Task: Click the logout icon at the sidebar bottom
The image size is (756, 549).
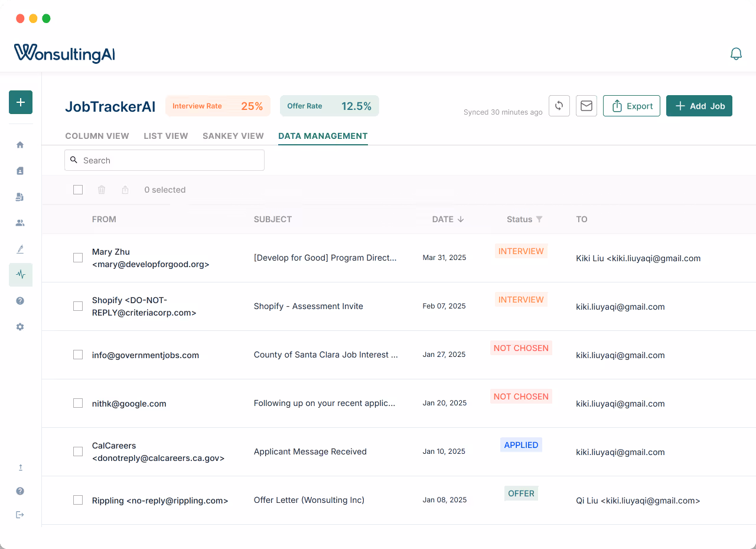Action: [20, 514]
